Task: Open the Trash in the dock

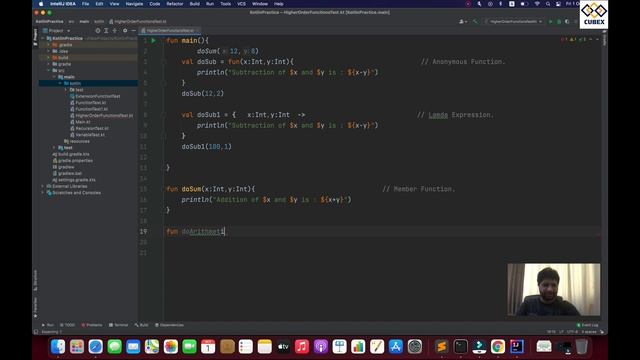Action: 581,347
